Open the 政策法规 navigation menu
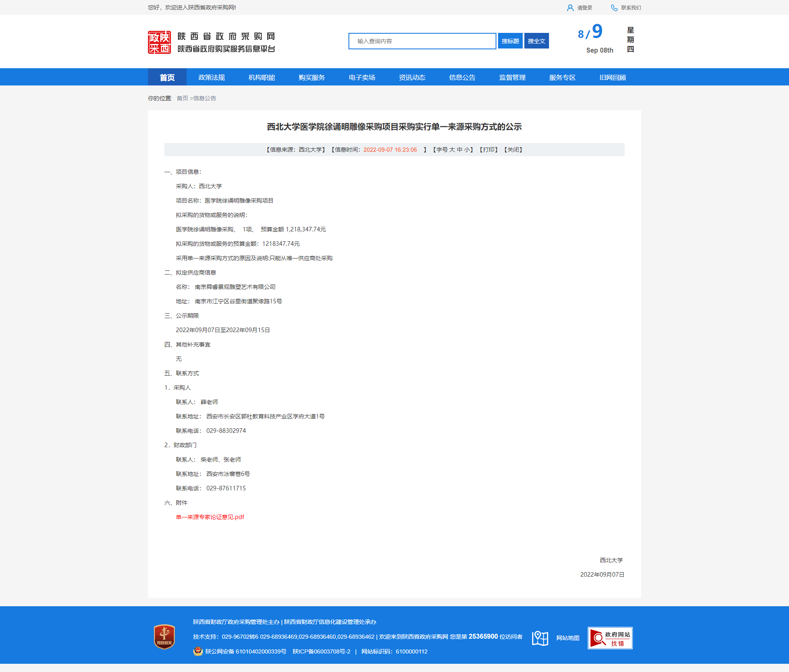The width and height of the screenshot is (789, 672). point(211,77)
